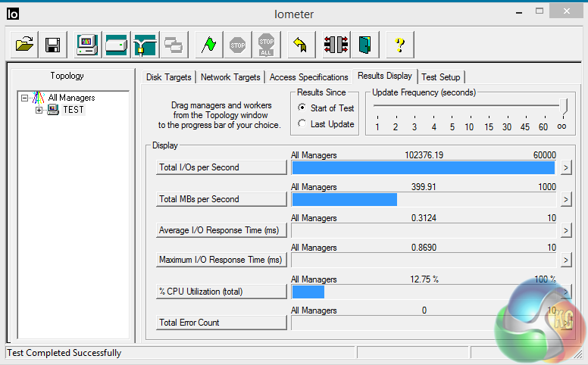Click the 399.91 MBs value
This screenshot has width=588, height=365.
tap(424, 187)
